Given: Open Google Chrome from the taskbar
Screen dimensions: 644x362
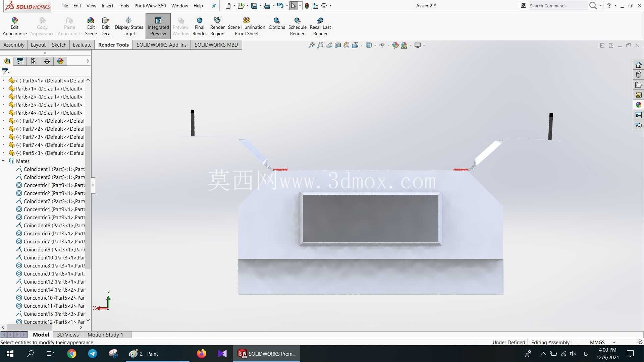Looking at the screenshot, I should click(71, 354).
